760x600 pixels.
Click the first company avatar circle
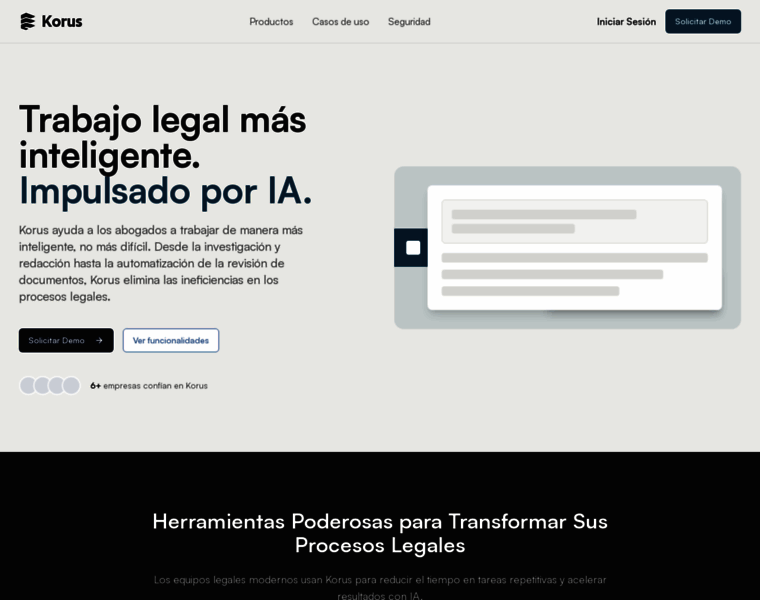click(28, 385)
